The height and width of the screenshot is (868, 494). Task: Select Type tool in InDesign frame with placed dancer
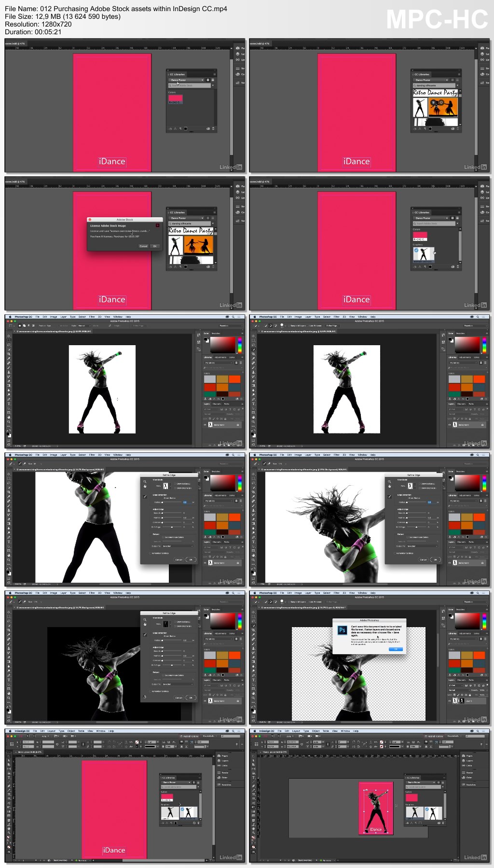pyautogui.click(x=253, y=777)
